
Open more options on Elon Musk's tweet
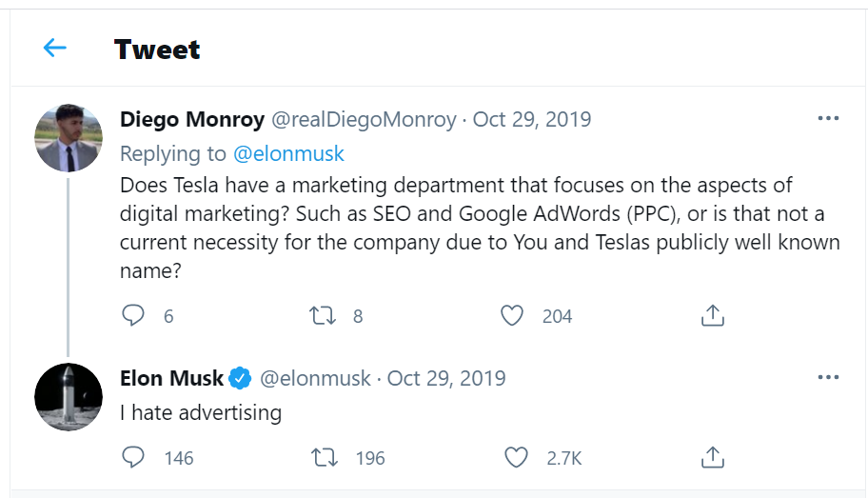coord(828,378)
